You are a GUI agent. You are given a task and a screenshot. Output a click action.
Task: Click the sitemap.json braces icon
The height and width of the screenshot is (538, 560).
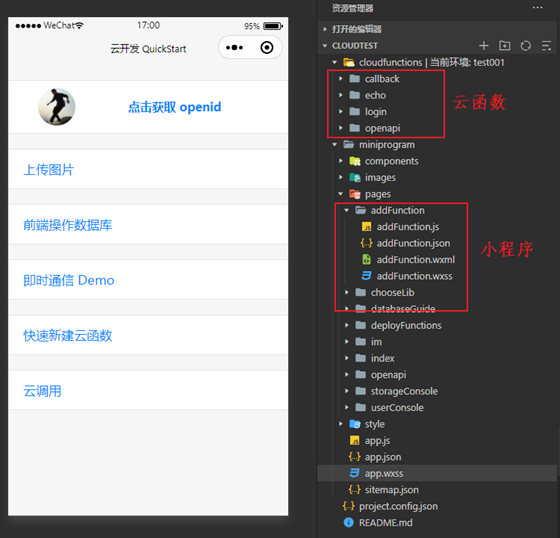[x=354, y=490]
